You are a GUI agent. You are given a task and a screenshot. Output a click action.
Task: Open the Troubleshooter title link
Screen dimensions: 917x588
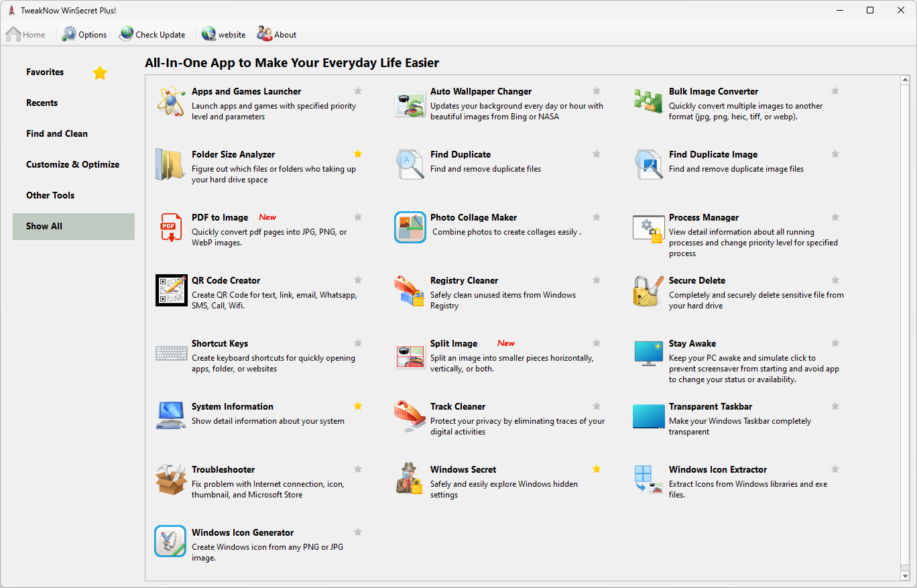[223, 469]
